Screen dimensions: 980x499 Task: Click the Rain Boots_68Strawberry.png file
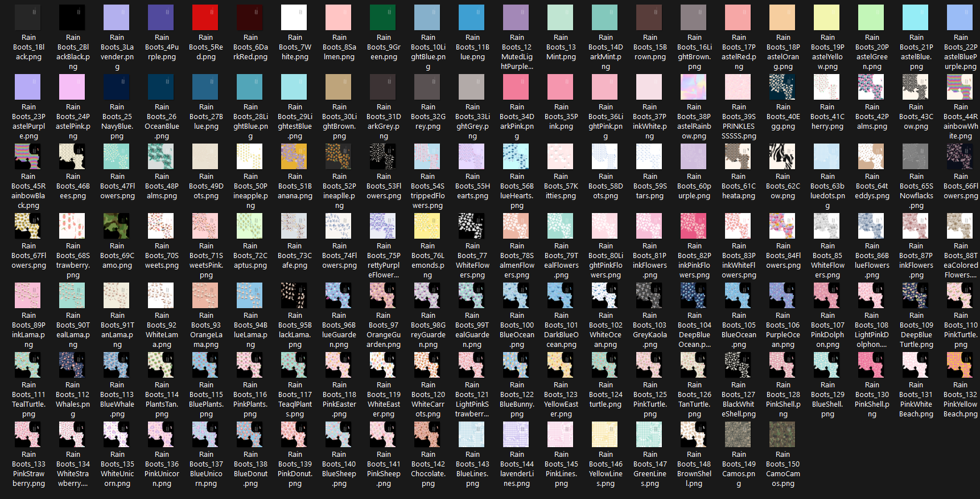pyautogui.click(x=72, y=226)
